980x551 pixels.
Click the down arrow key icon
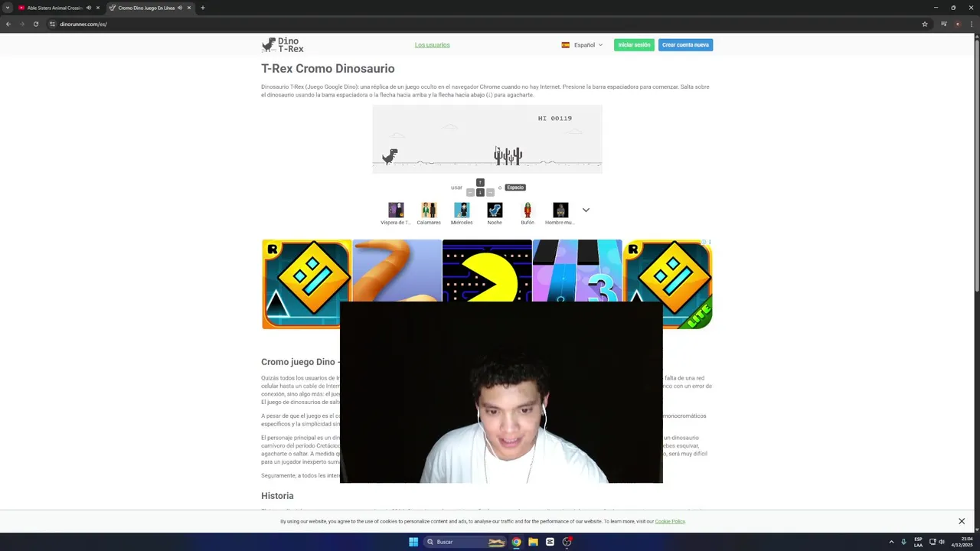click(480, 192)
